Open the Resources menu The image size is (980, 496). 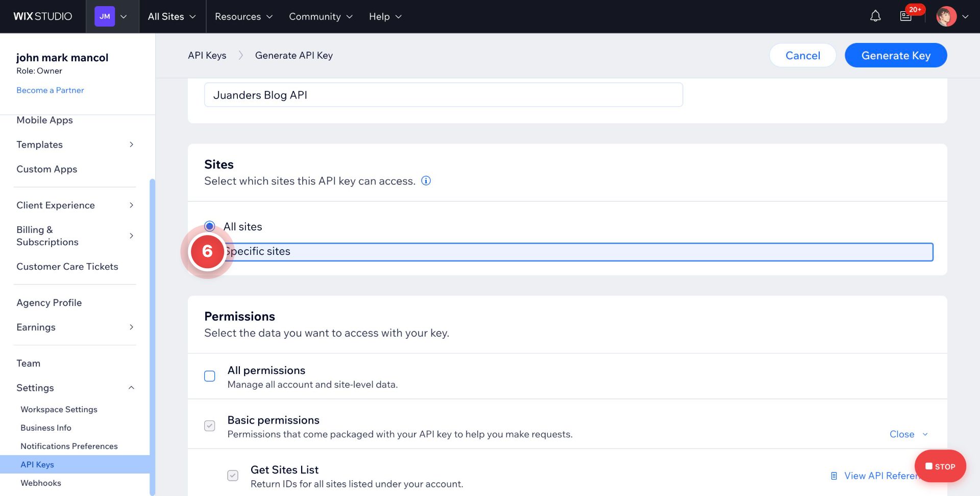coord(243,16)
